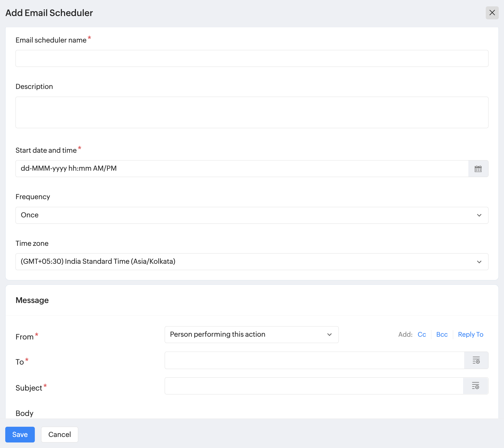Click the merge field icon for To
This screenshot has width=504, height=448.
(x=476, y=360)
